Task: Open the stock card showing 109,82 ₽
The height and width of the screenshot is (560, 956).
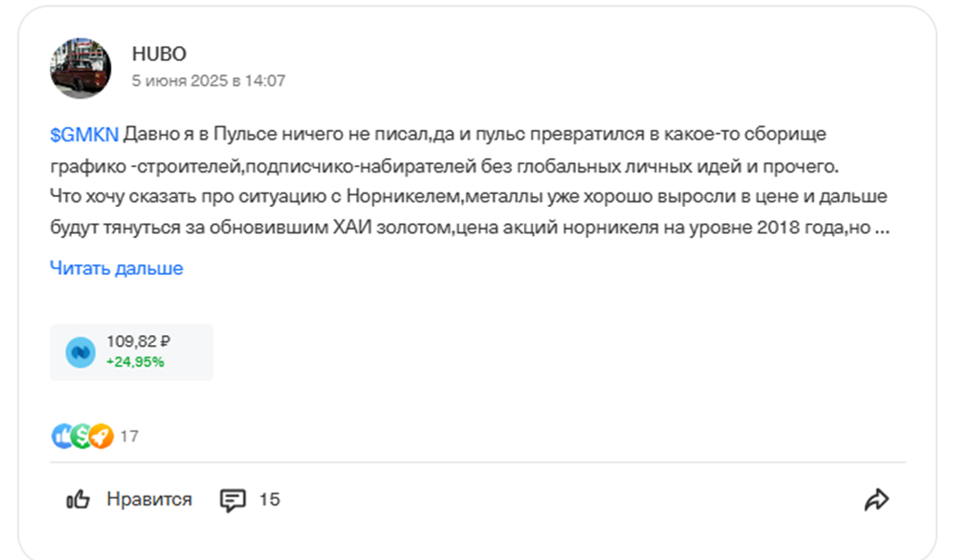Action: pyautogui.click(x=131, y=351)
